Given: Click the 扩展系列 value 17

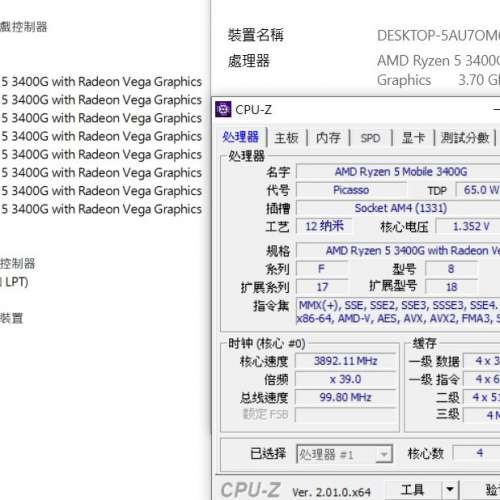Looking at the screenshot, I should point(322,287).
